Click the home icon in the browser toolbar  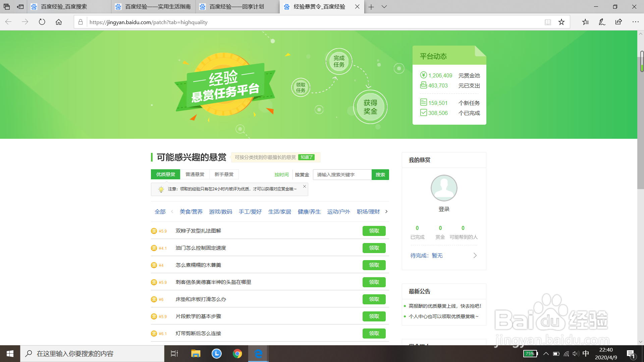click(x=59, y=22)
